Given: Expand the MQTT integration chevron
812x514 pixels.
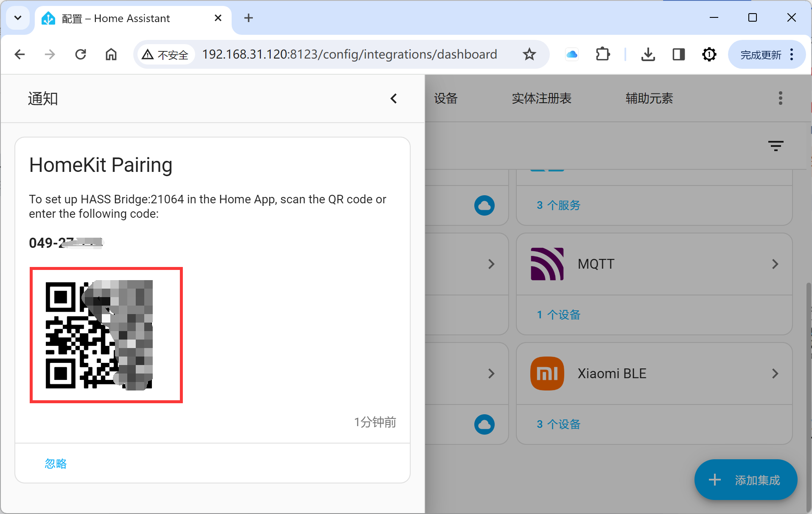Looking at the screenshot, I should pyautogui.click(x=775, y=264).
